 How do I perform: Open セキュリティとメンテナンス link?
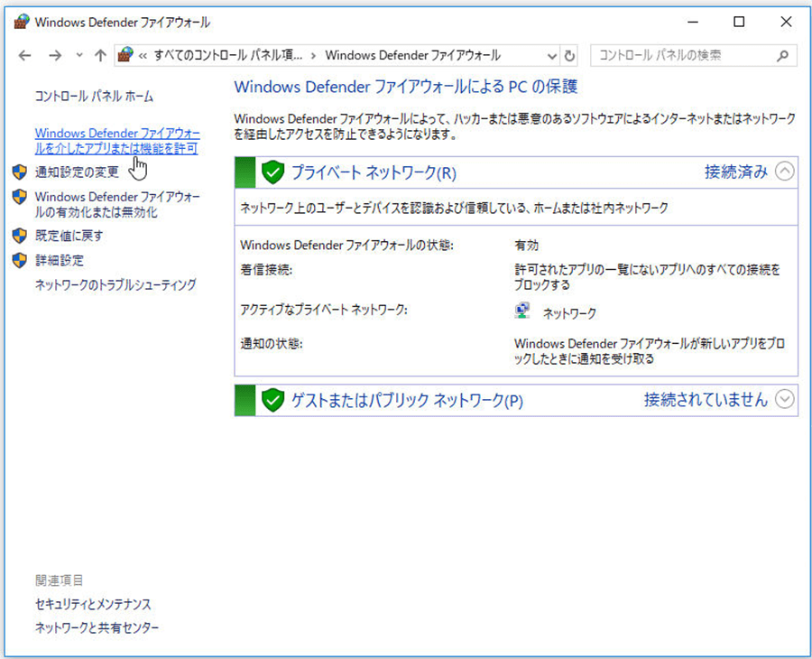(93, 604)
